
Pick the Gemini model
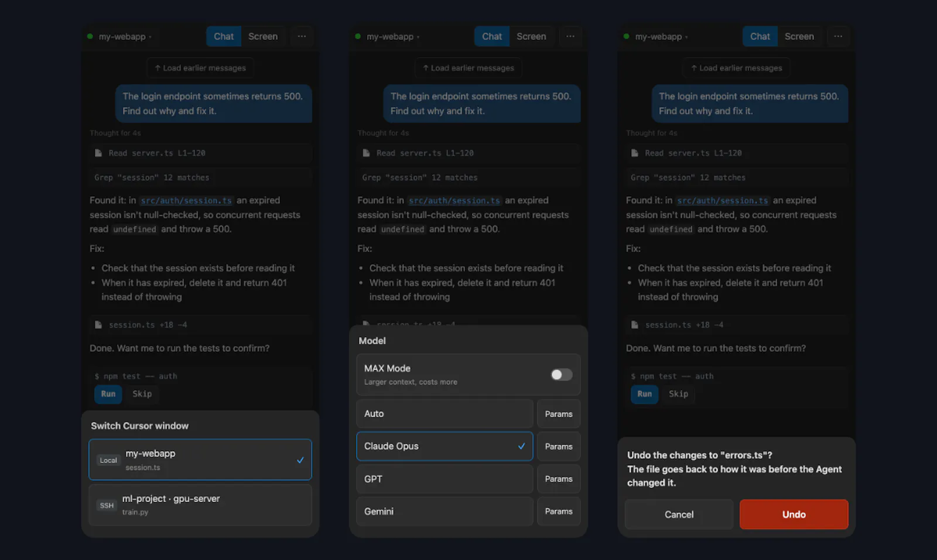click(444, 511)
